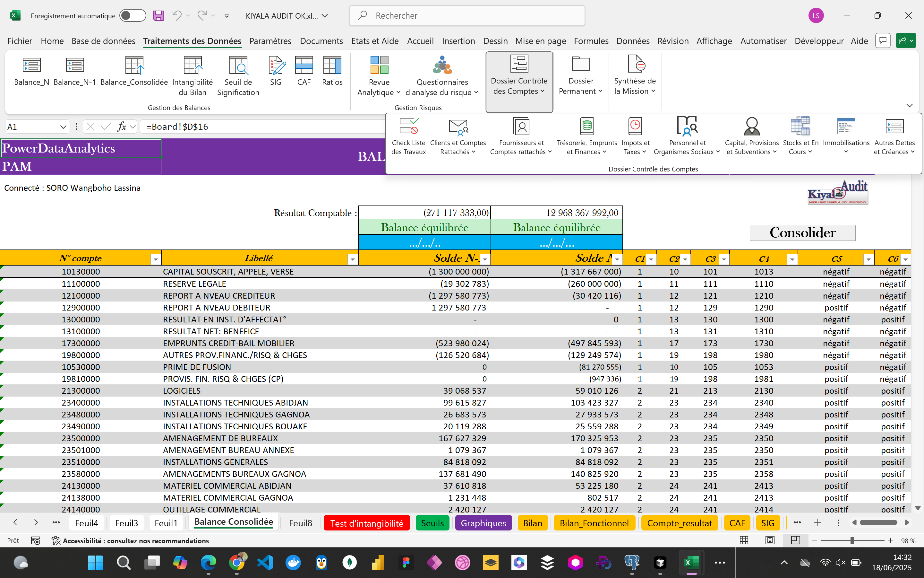Switch to Test d'intangibilité sheet

[x=366, y=523]
